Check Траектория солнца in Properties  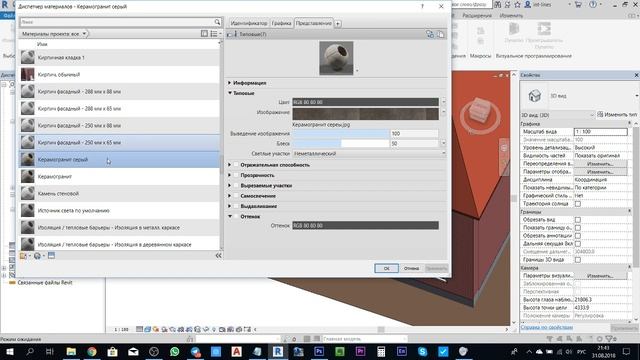click(x=578, y=204)
